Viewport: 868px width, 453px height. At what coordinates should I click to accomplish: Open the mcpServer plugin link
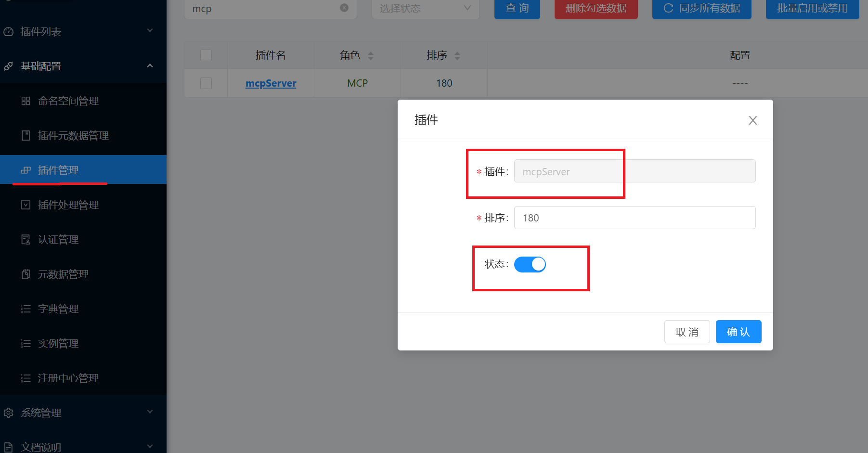271,83
